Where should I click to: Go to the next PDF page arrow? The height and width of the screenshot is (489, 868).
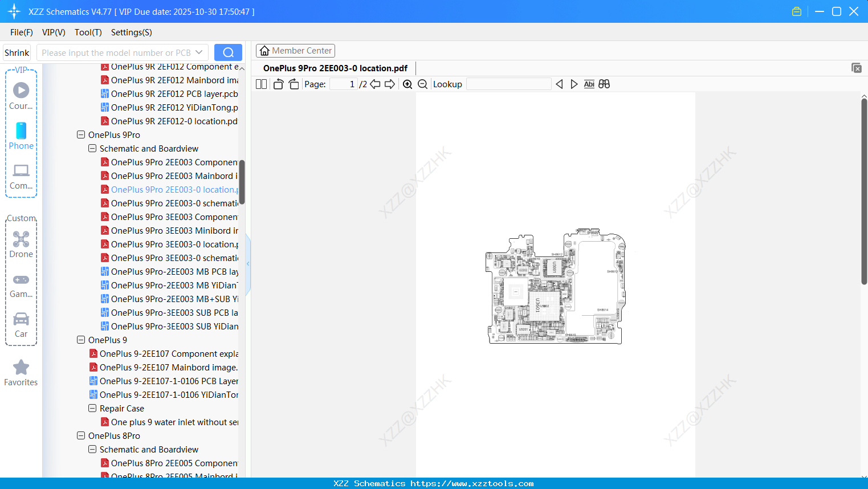click(x=390, y=84)
